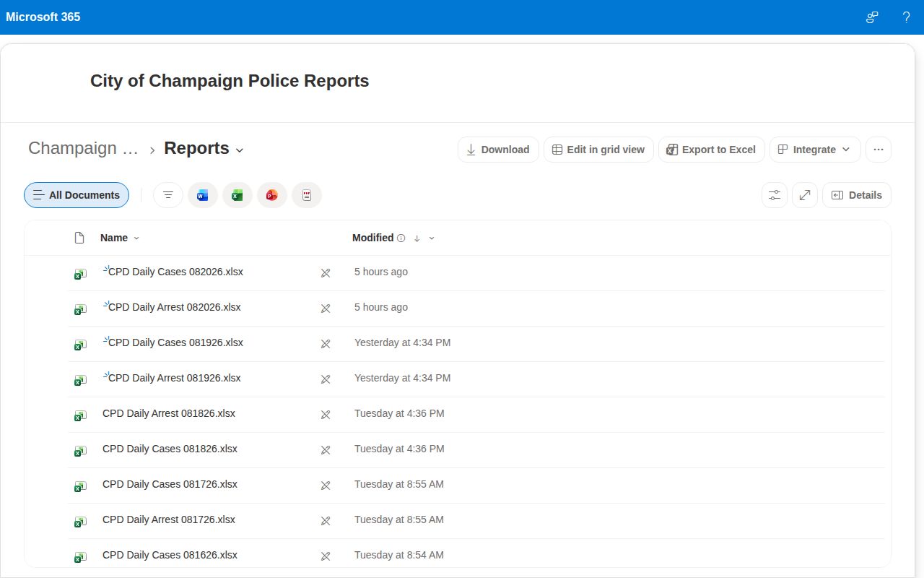The width and height of the screenshot is (924, 578).
Task: Open CPD Daily Cases 081726.xlsx
Action: (170, 484)
